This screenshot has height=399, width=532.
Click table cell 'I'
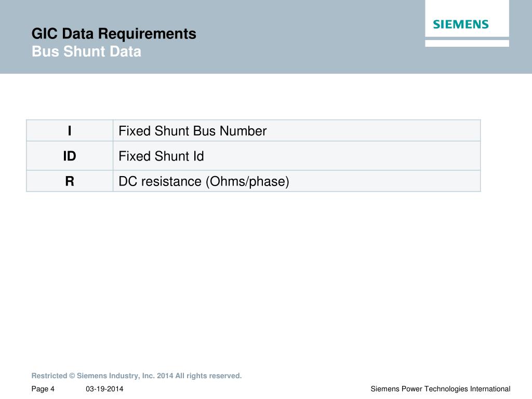[x=70, y=130]
